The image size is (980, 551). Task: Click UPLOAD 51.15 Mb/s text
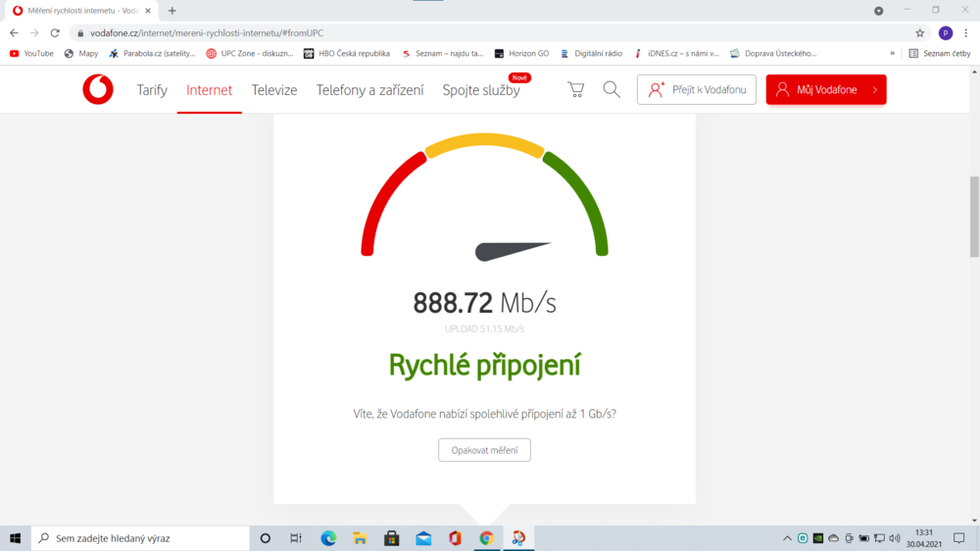(x=484, y=329)
